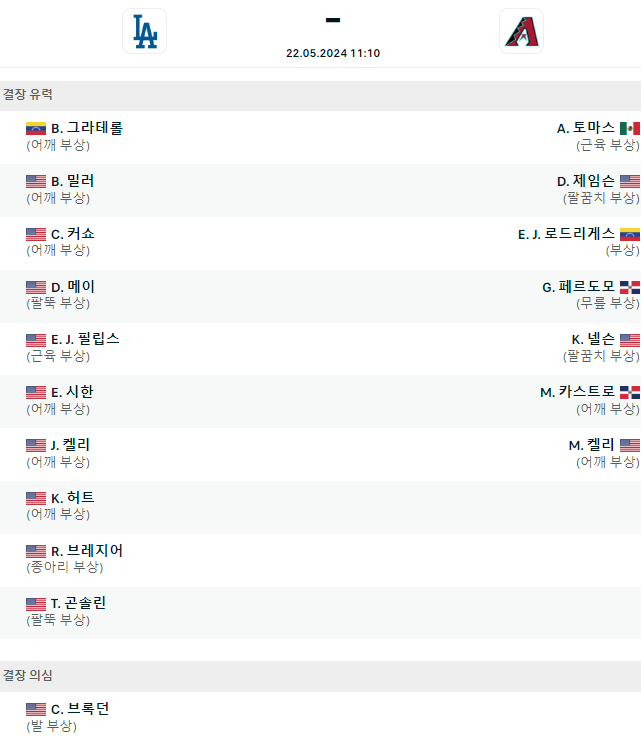
Task: Click the US flag beside C. 커쇼
Action: (x=36, y=234)
